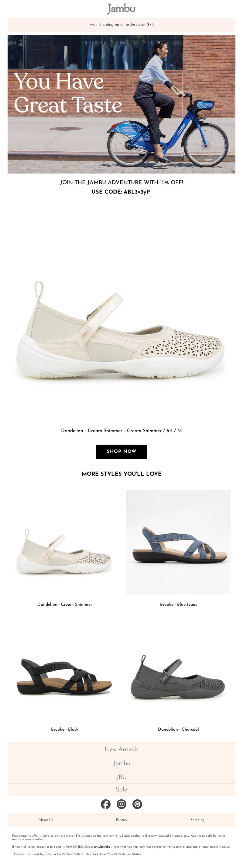Image resolution: width=243 pixels, height=868 pixels.
Task: Click the unsubscribe link
Action: (x=102, y=846)
